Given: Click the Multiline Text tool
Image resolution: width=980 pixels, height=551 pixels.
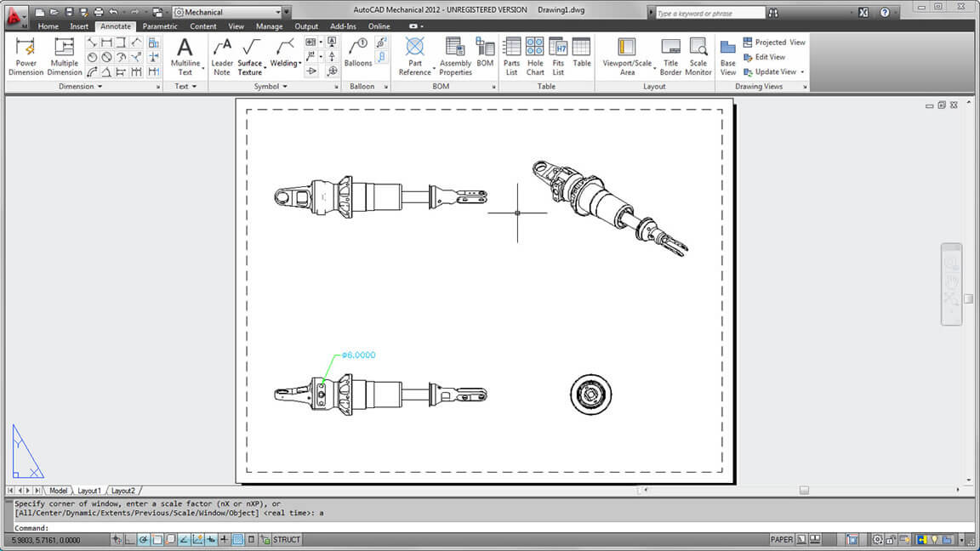Looking at the screenshot, I should (x=185, y=56).
